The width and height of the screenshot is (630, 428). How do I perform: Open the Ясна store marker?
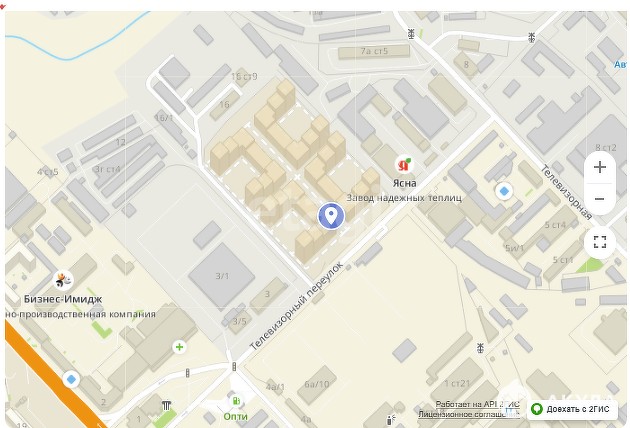tap(404, 165)
